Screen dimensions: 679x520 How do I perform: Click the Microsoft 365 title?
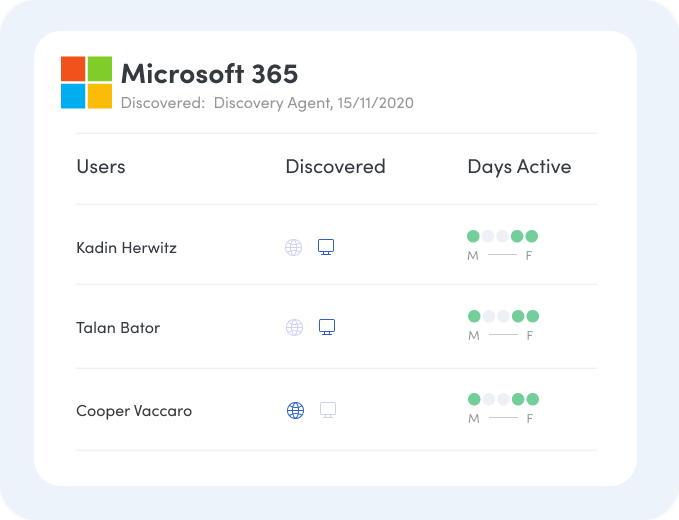pos(210,74)
